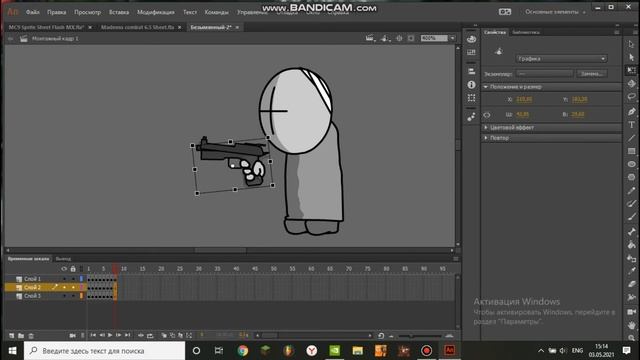
Task: Switch to the Вывод output tab
Action: [x=63, y=259]
